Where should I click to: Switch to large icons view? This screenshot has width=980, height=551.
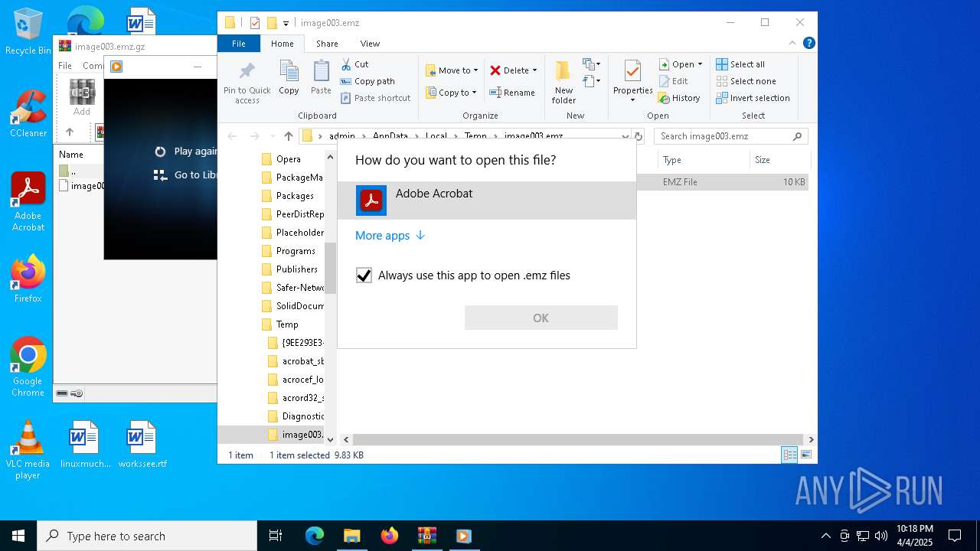(805, 455)
